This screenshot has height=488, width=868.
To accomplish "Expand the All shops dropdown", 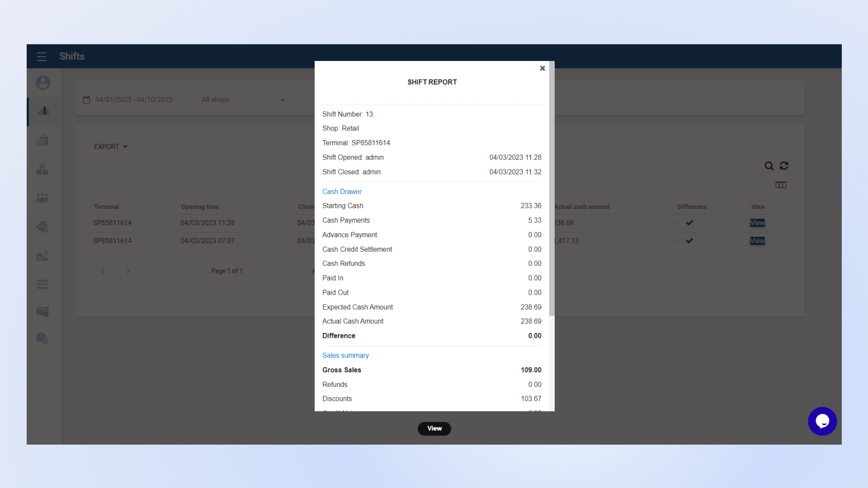I will point(243,100).
